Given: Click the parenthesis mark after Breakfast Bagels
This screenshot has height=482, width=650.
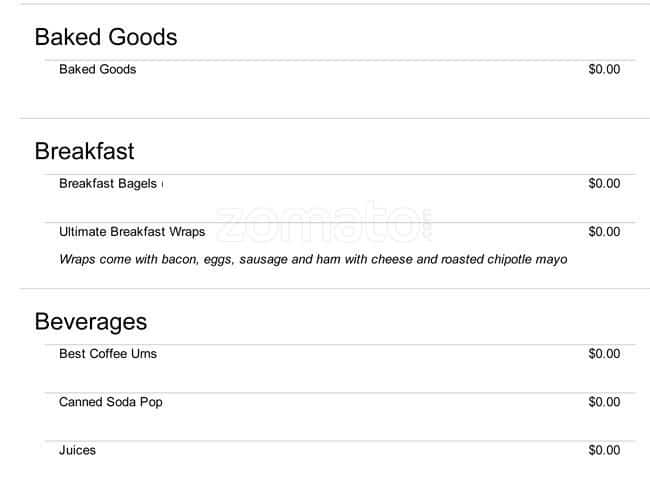Looking at the screenshot, I should coord(162,184).
